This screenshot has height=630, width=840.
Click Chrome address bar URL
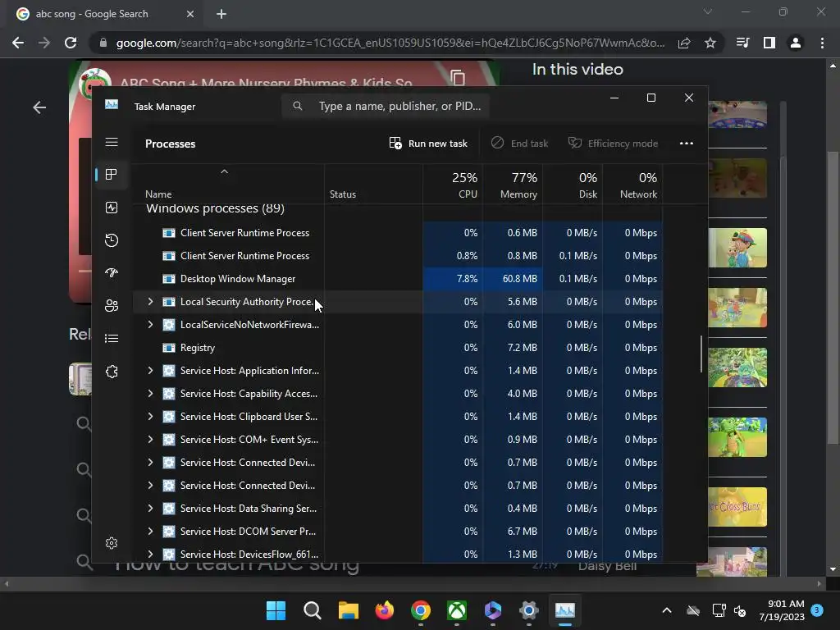click(x=390, y=43)
